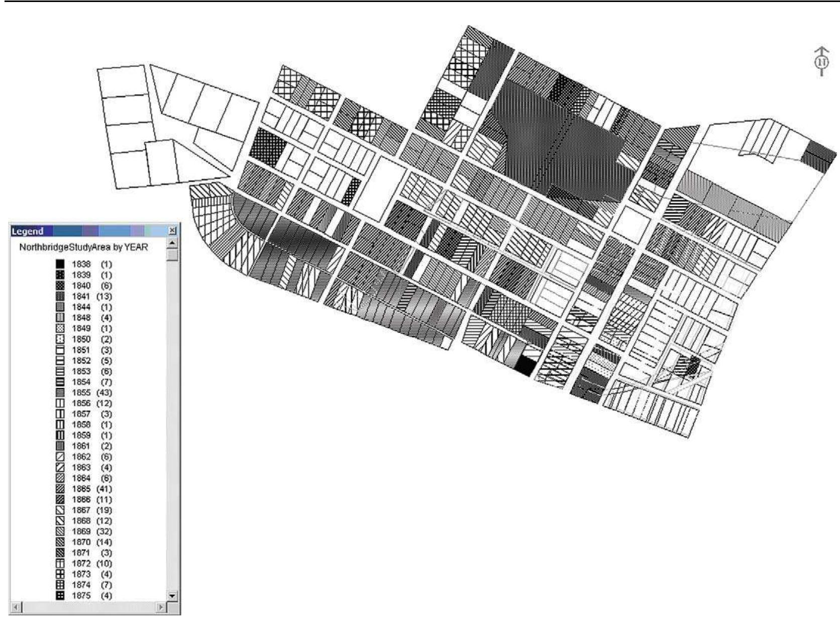Click the 1865 hatched legend swatch
The width and height of the screenshot is (840, 636).
60,489
